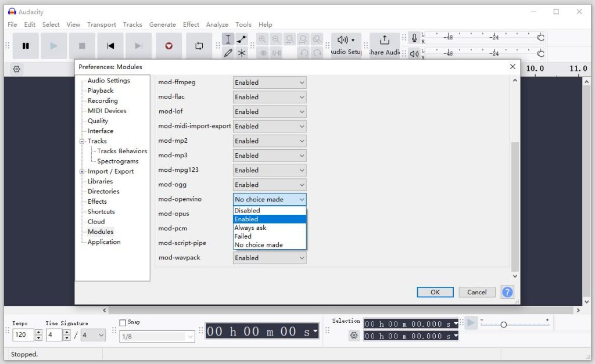Increase the Tempo using up arrow
This screenshot has width=595, height=364.
[x=38, y=332]
